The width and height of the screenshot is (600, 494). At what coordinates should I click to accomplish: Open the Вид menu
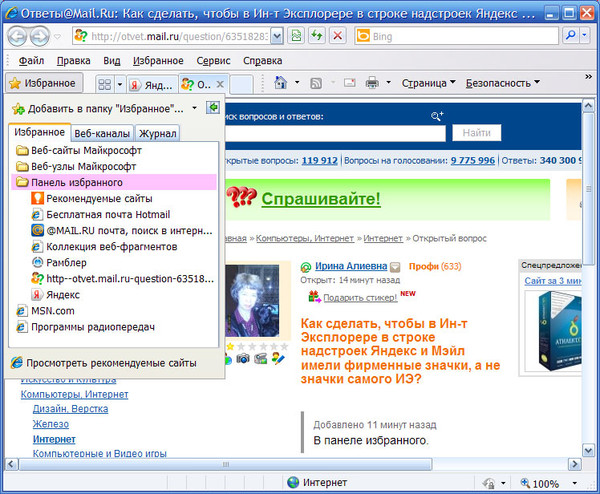112,60
